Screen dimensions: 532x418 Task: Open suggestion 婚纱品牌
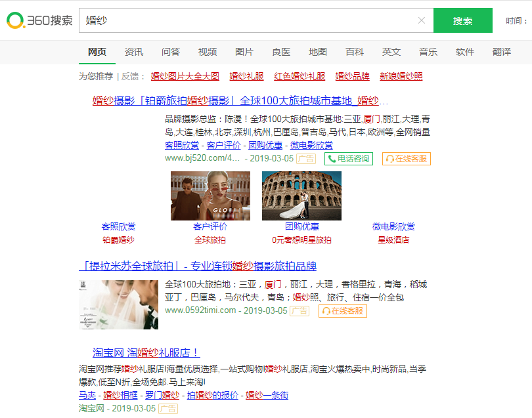click(x=352, y=76)
